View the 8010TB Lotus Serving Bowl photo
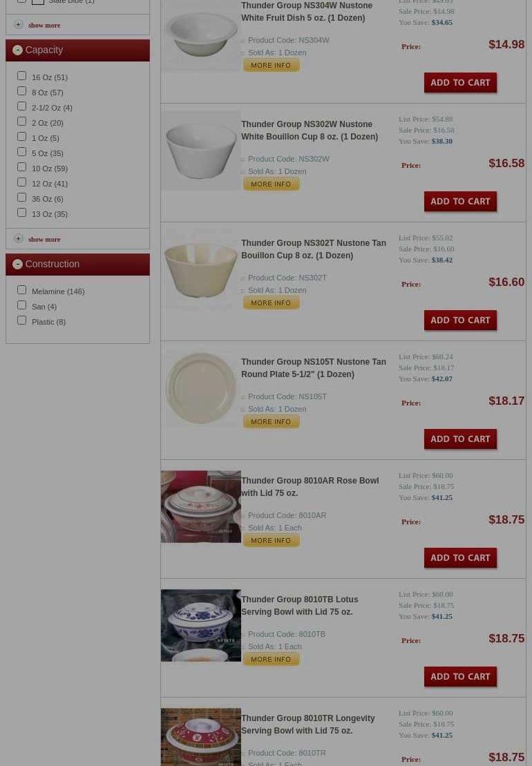The height and width of the screenshot is (766, 532). 201,625
